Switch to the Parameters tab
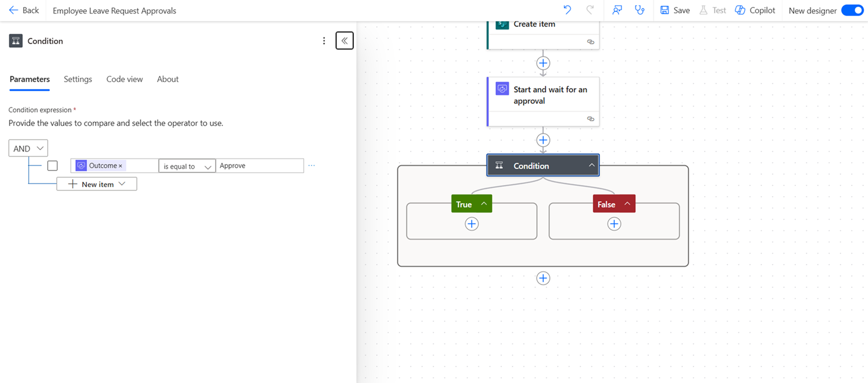This screenshot has width=868, height=383. [x=30, y=79]
